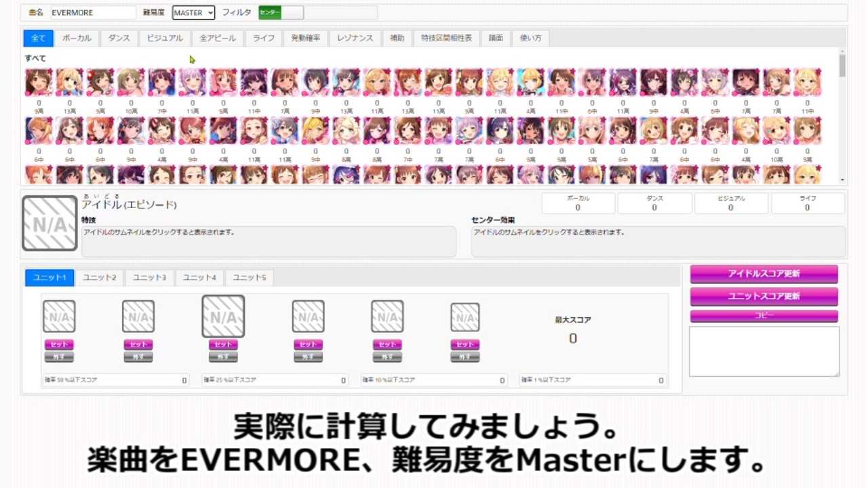
Task: Select the enlarged center N/A unit slot
Action: (223, 316)
